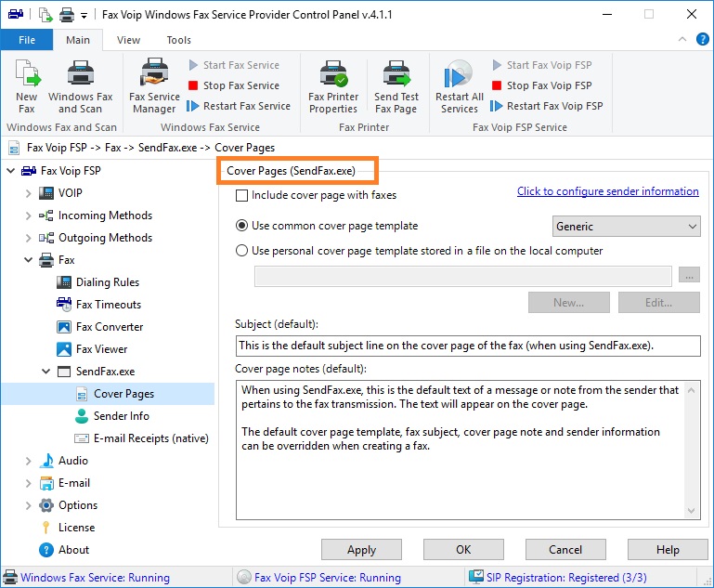This screenshot has height=588, width=714.
Task: Click Stop Fax Service red square
Action: point(193,85)
